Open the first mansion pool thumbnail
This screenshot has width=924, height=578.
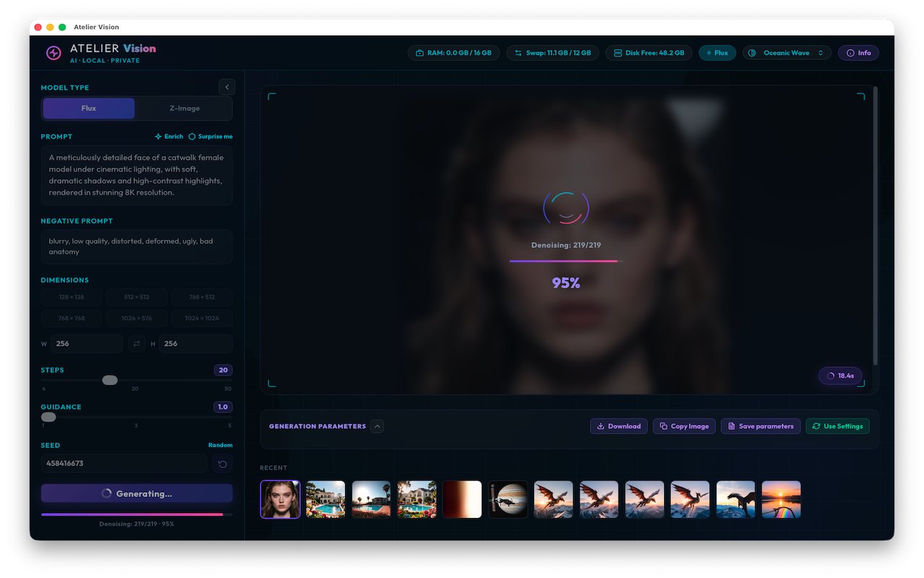coord(326,499)
